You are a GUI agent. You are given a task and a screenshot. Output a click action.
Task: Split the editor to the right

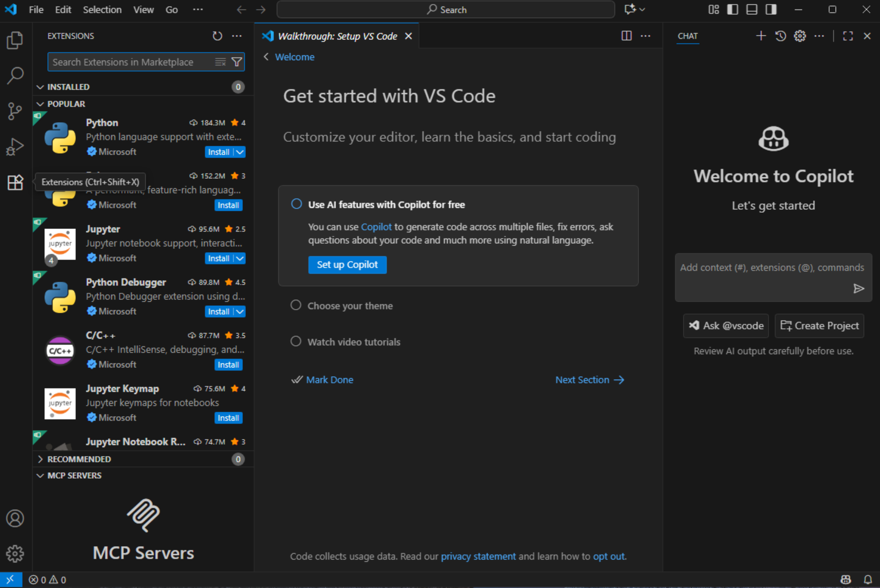[626, 36]
